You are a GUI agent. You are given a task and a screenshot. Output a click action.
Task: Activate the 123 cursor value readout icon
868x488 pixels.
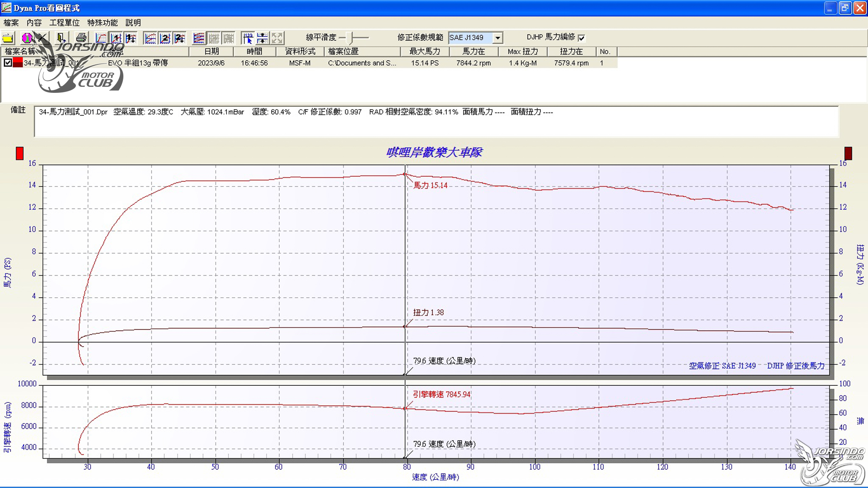click(x=248, y=38)
